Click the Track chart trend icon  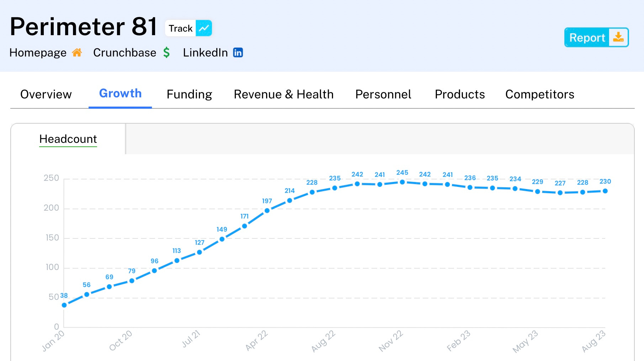click(x=204, y=28)
